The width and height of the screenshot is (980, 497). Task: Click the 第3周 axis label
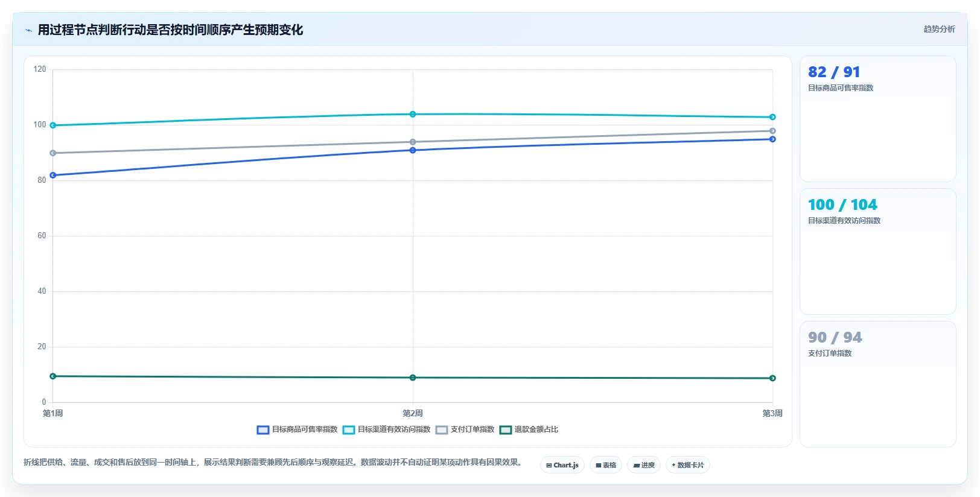pyautogui.click(x=772, y=413)
